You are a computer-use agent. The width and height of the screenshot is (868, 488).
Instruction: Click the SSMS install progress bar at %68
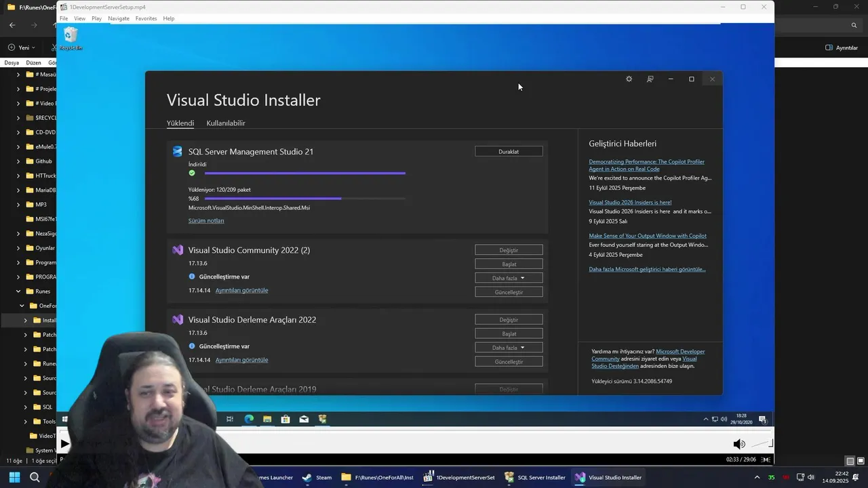click(304, 199)
